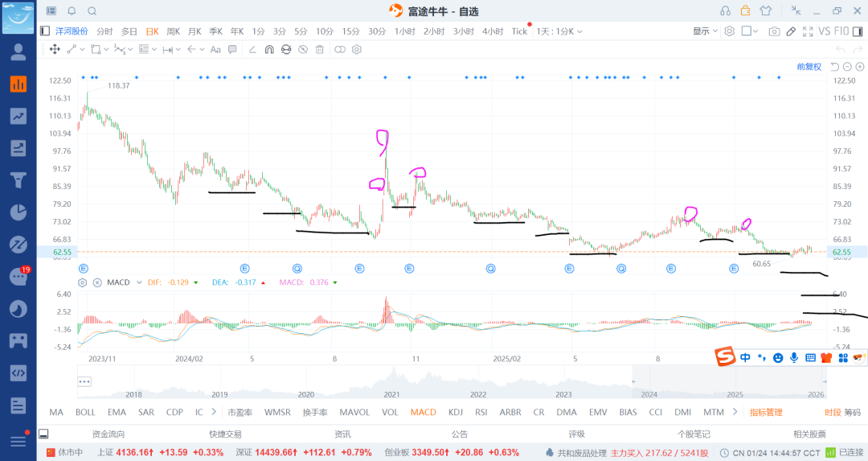Expand the rectangle shape tool dropdown
Image resolution: width=868 pixels, height=461 pixels.
pos(106,49)
